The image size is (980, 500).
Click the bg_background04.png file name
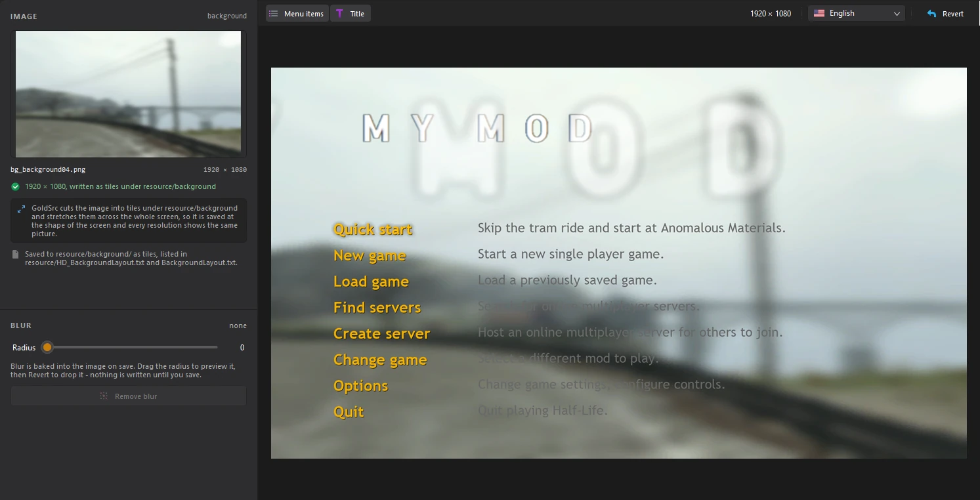point(48,169)
